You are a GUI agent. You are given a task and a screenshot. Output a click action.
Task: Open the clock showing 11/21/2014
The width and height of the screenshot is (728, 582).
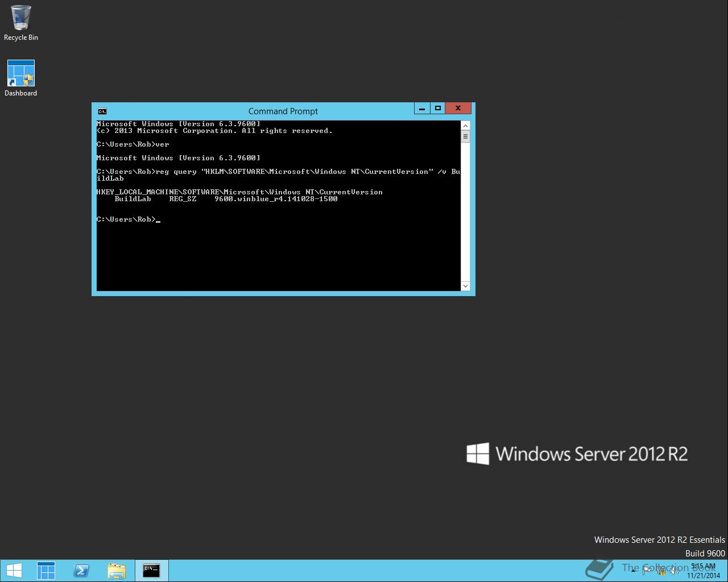(704, 571)
